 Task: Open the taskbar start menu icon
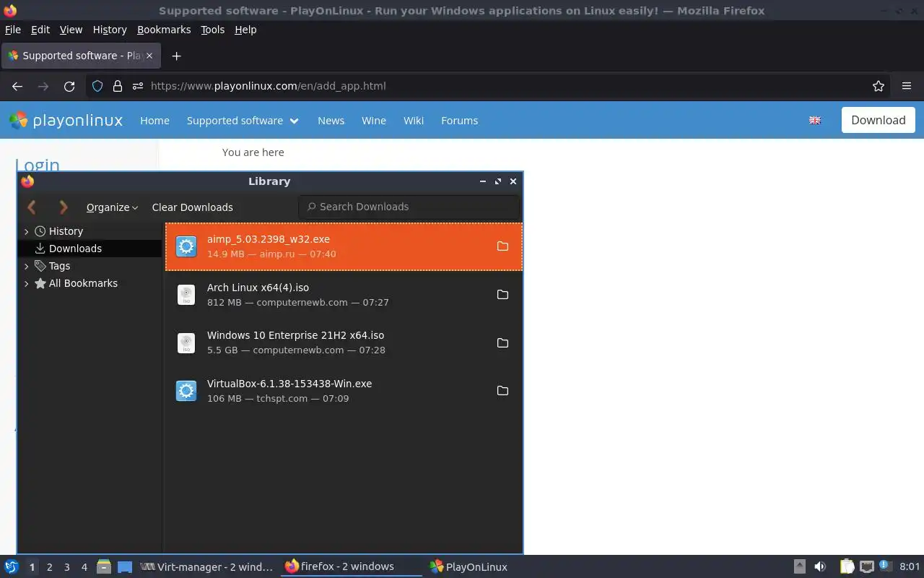11,566
